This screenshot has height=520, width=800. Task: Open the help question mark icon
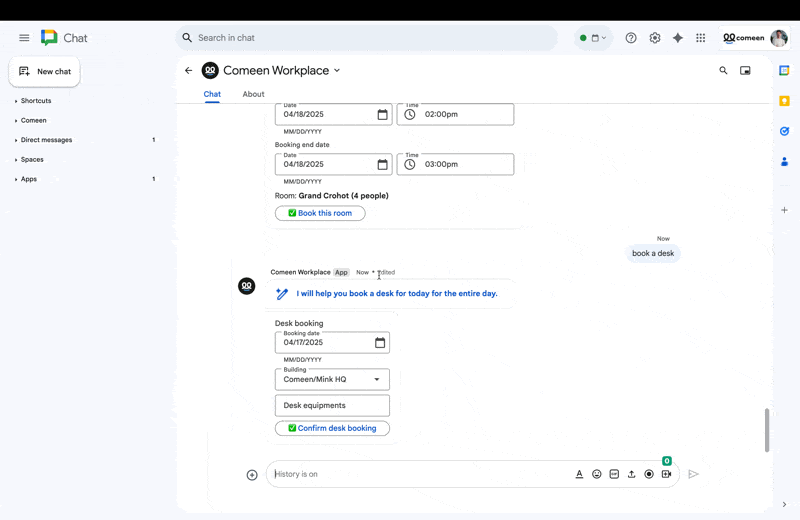click(631, 38)
